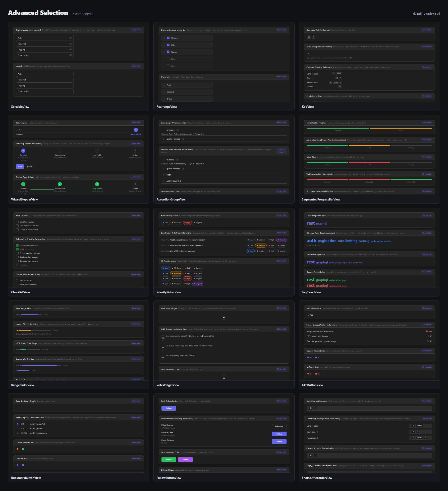Click the left handle of Basic Range Slider
This screenshot has width=448, height=491.
pyautogui.click(x=21, y=315)
